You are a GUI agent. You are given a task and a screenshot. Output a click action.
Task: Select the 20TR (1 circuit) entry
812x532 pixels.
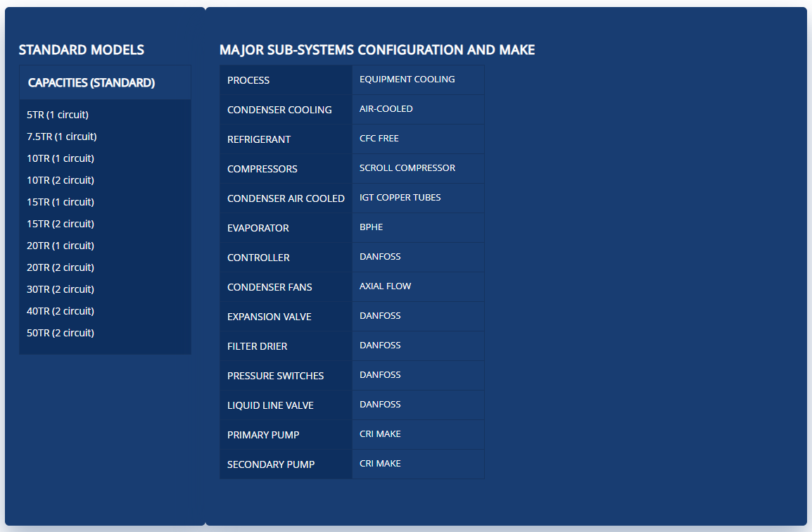coord(60,246)
